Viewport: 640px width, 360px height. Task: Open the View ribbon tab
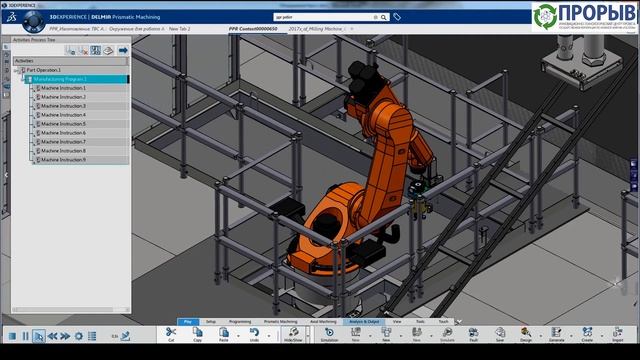click(x=397, y=322)
